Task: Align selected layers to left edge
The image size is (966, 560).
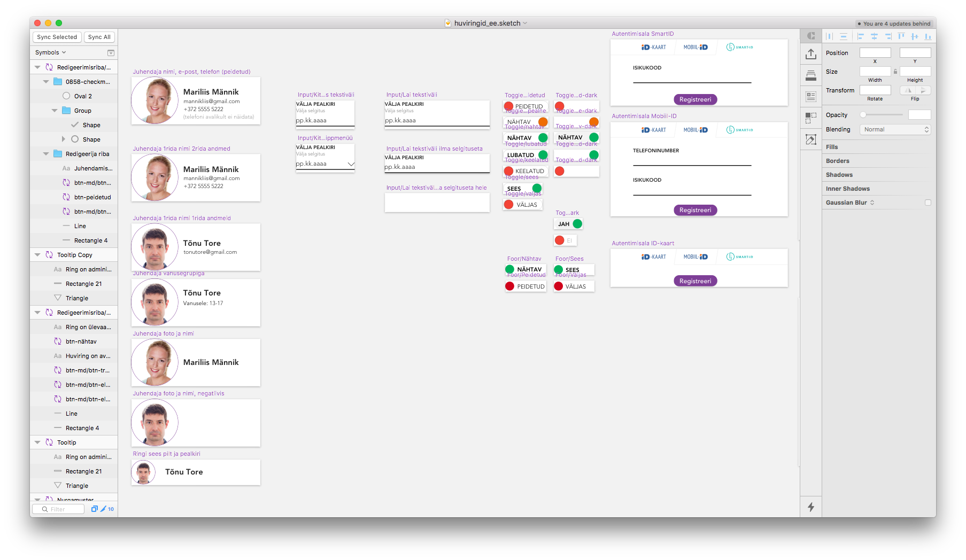Action: tap(860, 36)
